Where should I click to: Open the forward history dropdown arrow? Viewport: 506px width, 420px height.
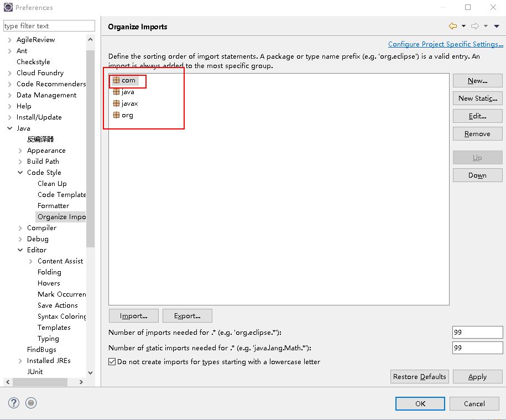(486, 26)
